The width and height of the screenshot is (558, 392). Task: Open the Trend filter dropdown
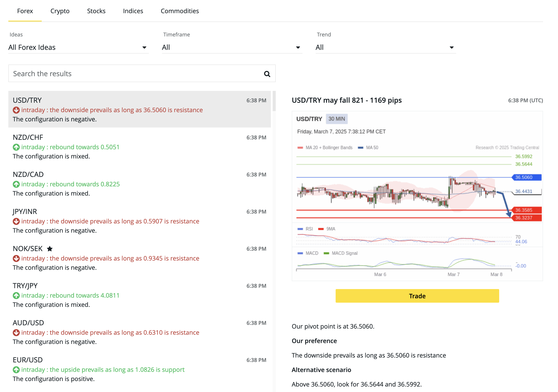[385, 47]
